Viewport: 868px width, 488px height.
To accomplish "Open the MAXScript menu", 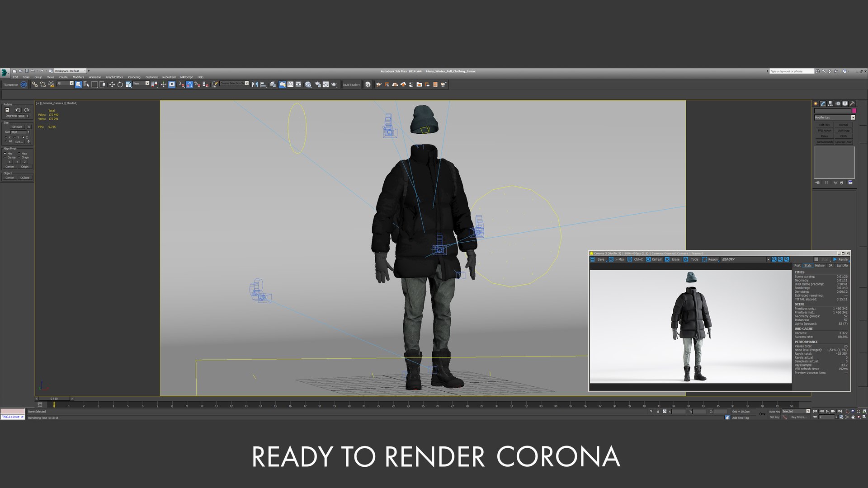I will tap(186, 77).
